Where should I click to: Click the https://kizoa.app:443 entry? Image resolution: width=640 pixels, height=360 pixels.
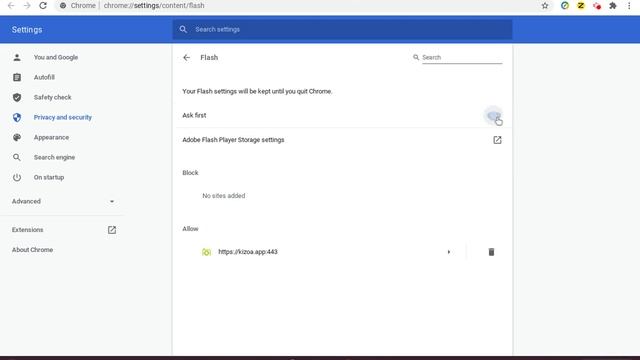pos(248,252)
